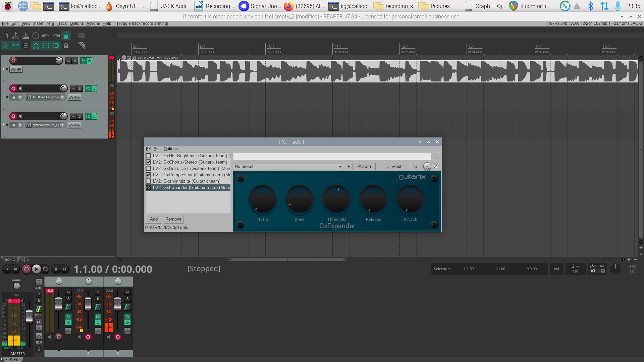
Task: Toggle snap to grid in the toolbar
Action: click(x=56, y=46)
